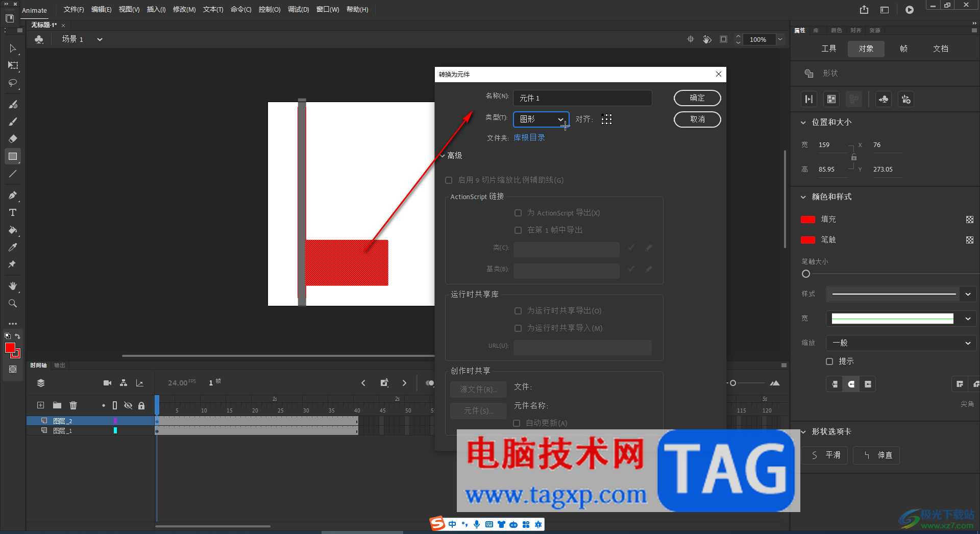Select the Eraser tool
980x534 pixels.
(13, 139)
